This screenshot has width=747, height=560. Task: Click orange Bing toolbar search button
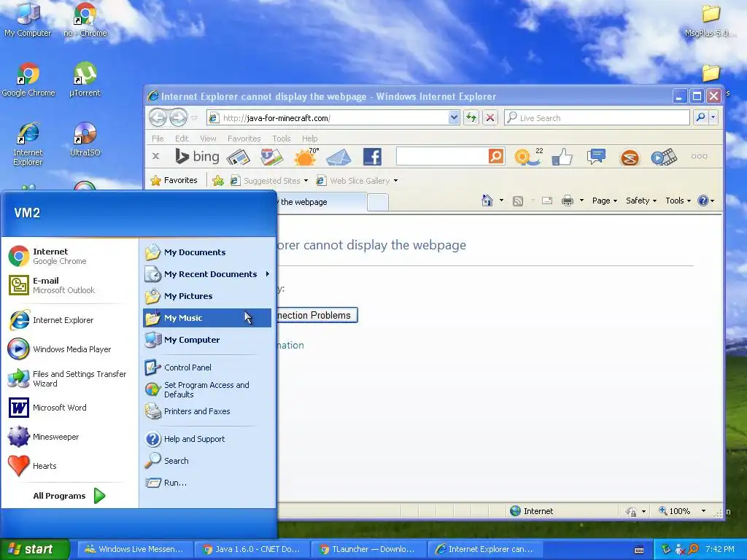click(496, 156)
